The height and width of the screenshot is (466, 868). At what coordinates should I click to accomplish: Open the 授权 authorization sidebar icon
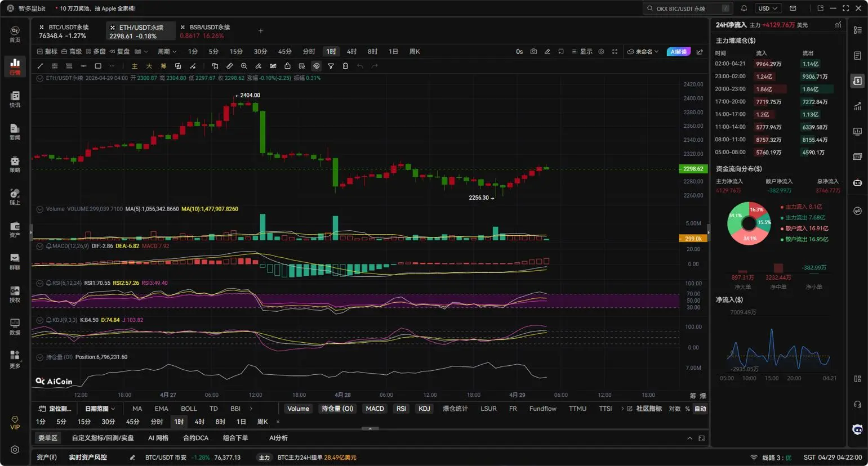[15, 294]
